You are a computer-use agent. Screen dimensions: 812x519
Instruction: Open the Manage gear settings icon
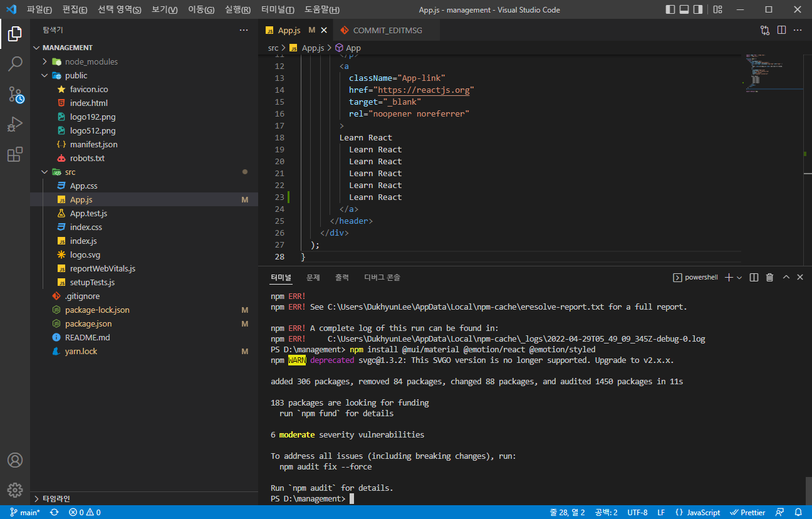[x=15, y=490]
